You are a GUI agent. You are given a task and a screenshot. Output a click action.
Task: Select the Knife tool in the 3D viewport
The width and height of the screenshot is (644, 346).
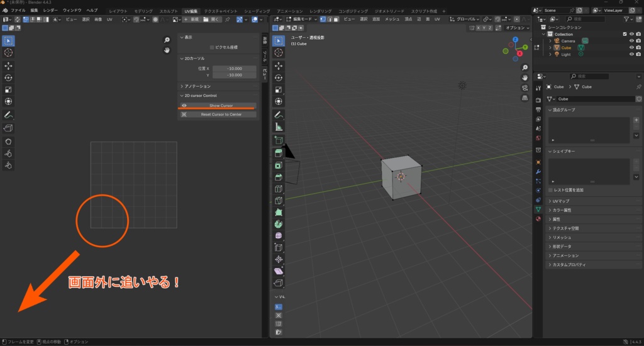point(279,201)
